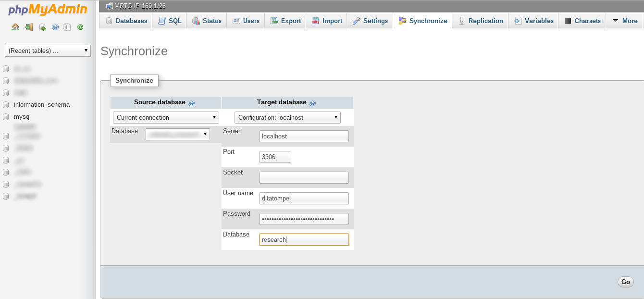Click the green Reload navigation icon

pyautogui.click(x=80, y=27)
